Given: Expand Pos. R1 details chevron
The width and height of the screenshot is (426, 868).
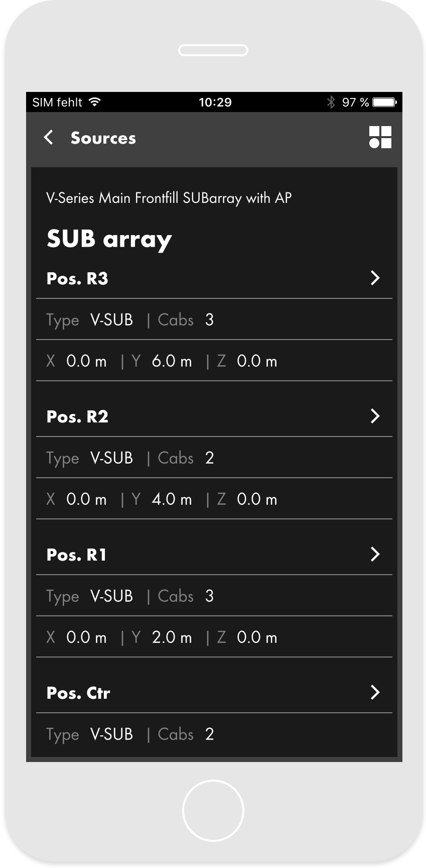Looking at the screenshot, I should [375, 554].
